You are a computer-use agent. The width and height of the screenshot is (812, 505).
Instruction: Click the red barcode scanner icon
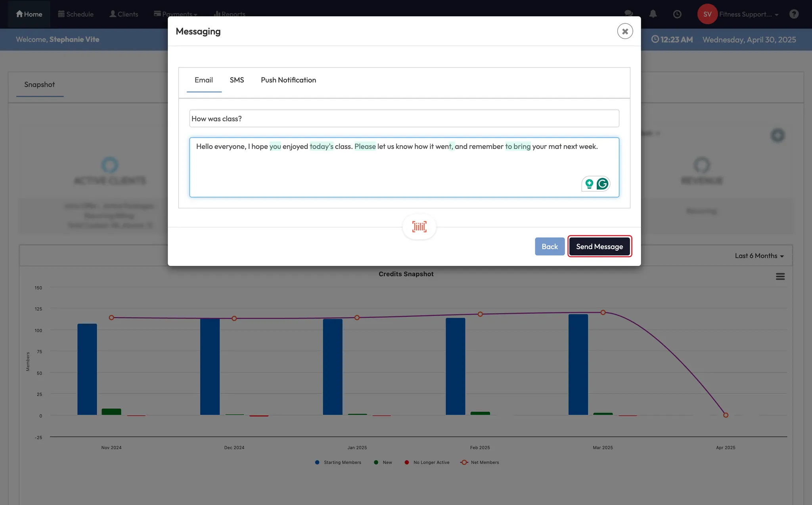pos(419,227)
